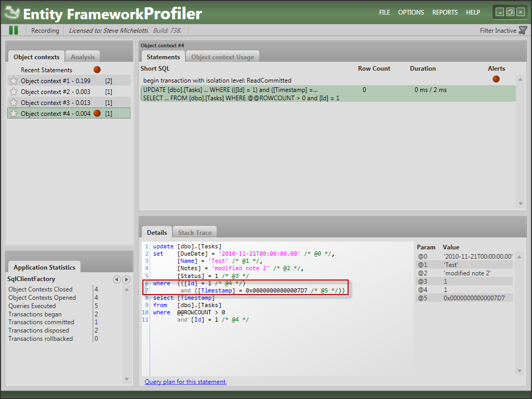
Task: Select Object context #1 - 0.199
Action: point(69,81)
